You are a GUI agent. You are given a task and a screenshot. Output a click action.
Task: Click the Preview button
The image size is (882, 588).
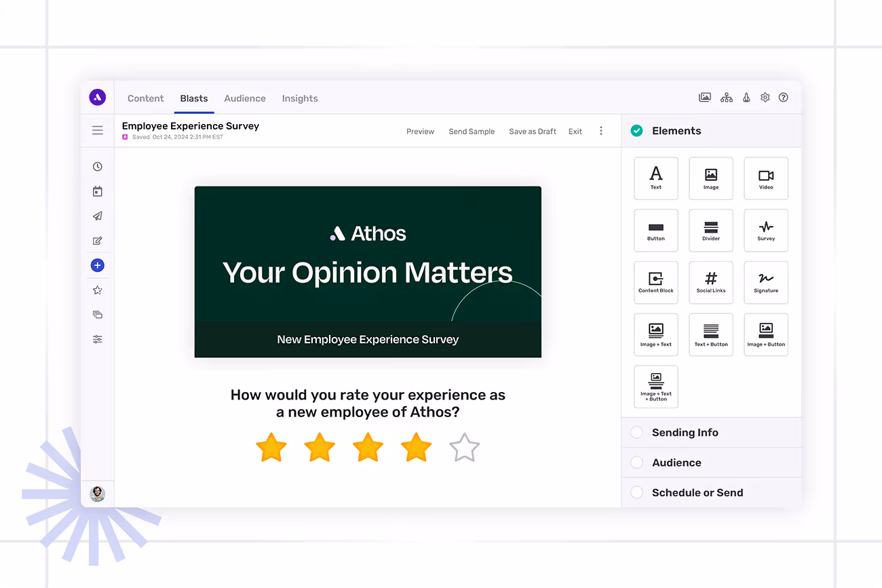(421, 132)
